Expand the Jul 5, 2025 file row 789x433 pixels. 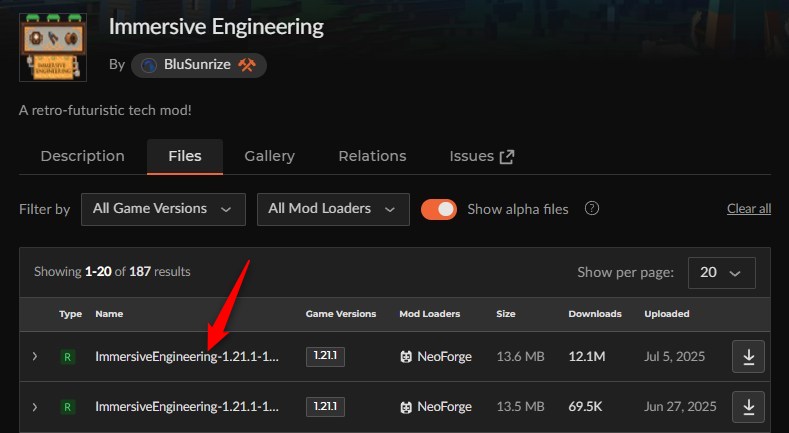(35, 357)
